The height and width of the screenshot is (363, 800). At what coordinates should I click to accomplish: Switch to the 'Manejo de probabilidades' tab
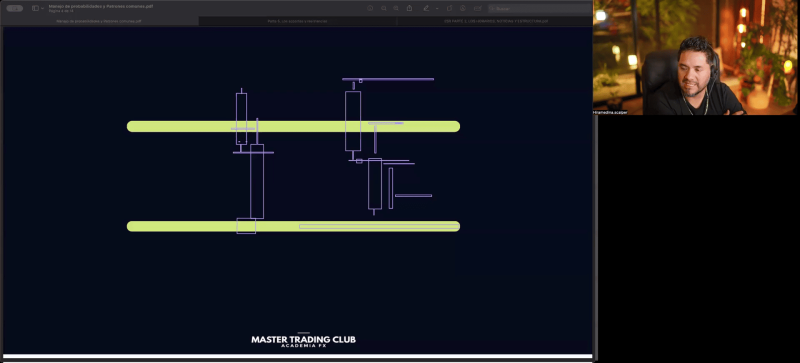99,21
